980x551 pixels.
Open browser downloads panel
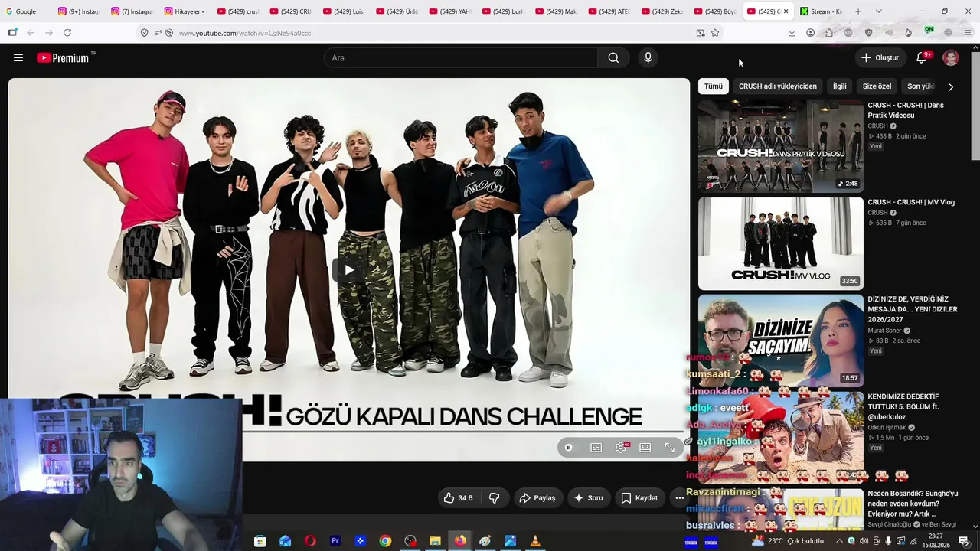tap(792, 33)
